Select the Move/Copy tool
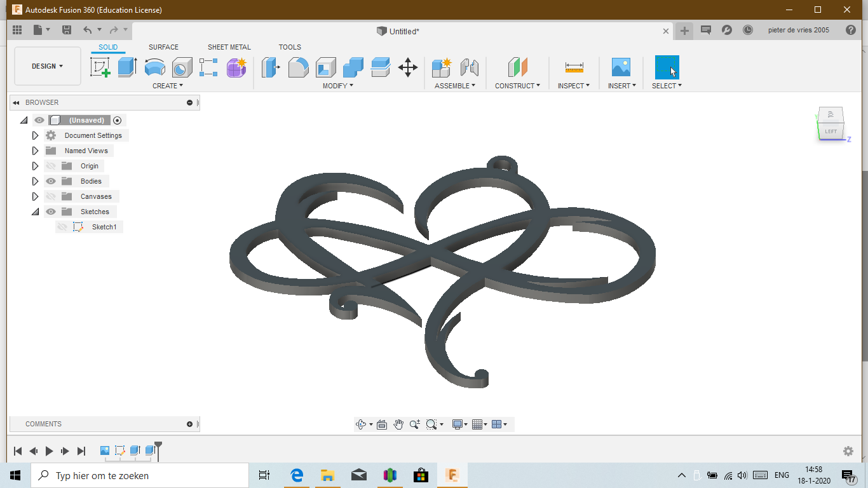Image resolution: width=868 pixels, height=488 pixels. [x=408, y=67]
